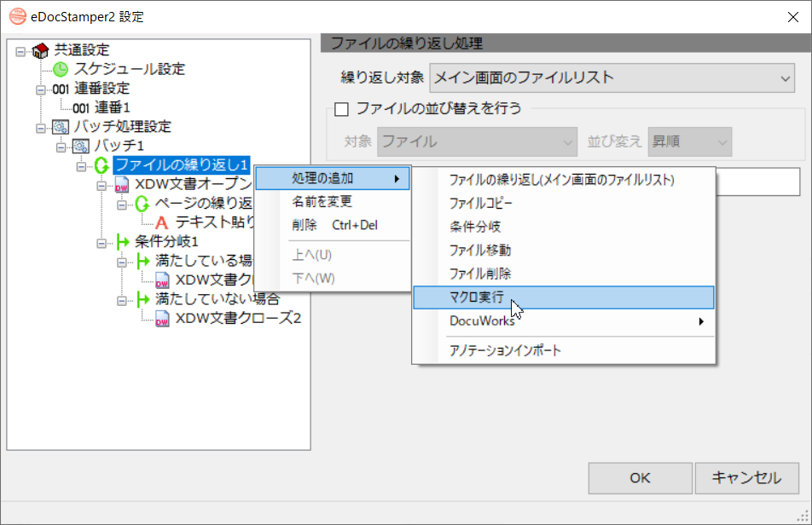Image resolution: width=812 pixels, height=525 pixels.
Task: Click the DW icon under 満たしている場合
Action: 162,280
